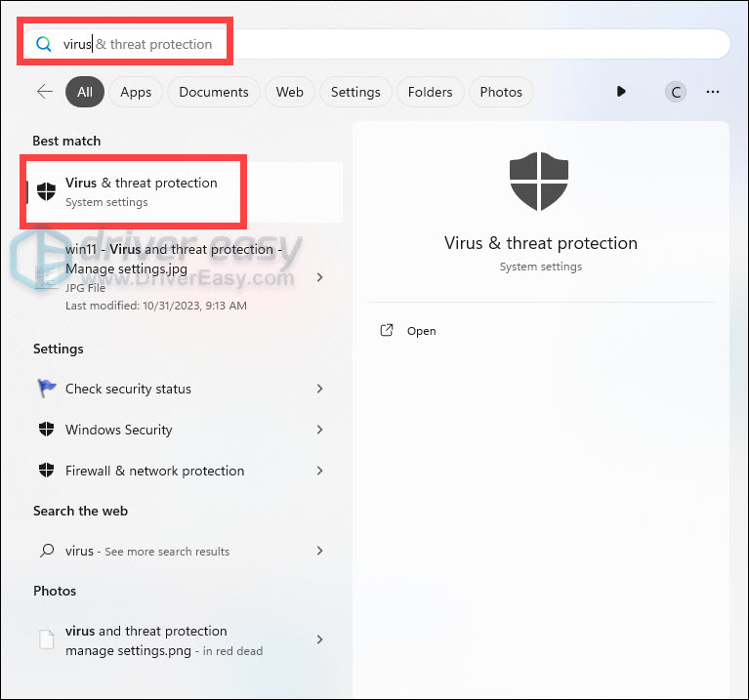
Task: Click the three-dot more options icon
Action: point(713,92)
